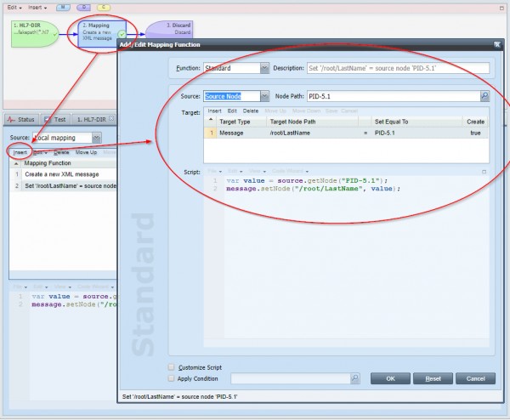Open the Script editor Code Wizard menu
Viewport: 510px width, 420px height.
tap(290, 171)
